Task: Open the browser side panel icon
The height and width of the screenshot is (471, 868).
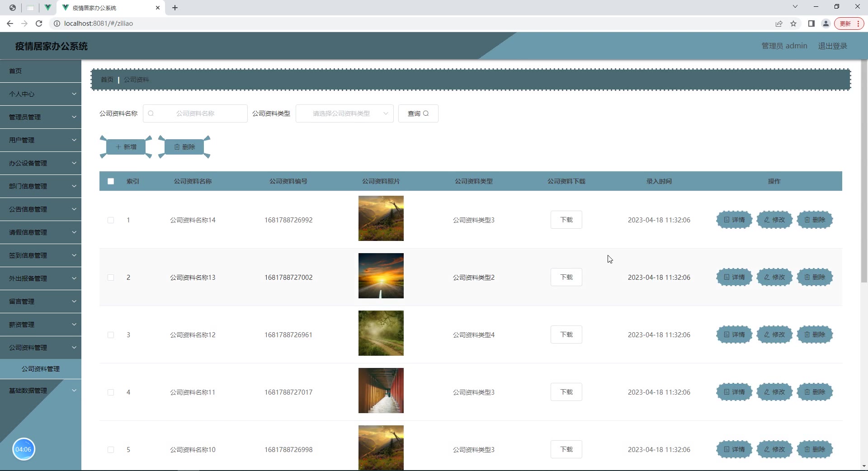Action: coord(811,24)
